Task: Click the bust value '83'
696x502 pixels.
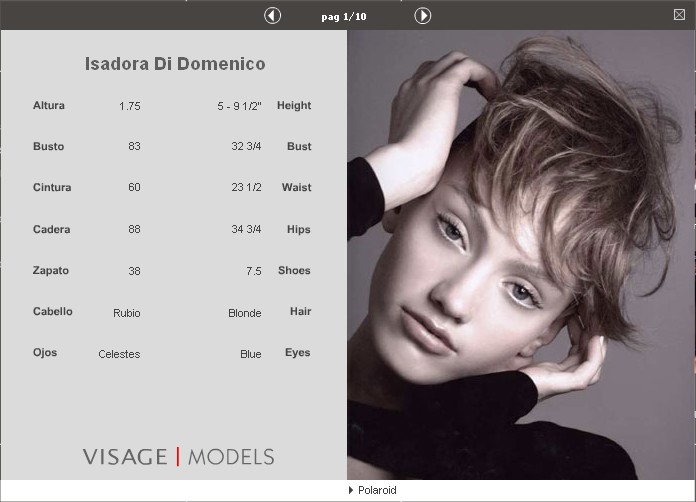Action: (x=134, y=146)
